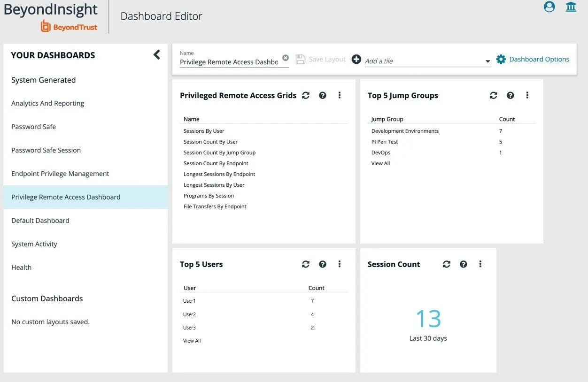Select Endpoint Privilege Management dashboard

click(85, 174)
